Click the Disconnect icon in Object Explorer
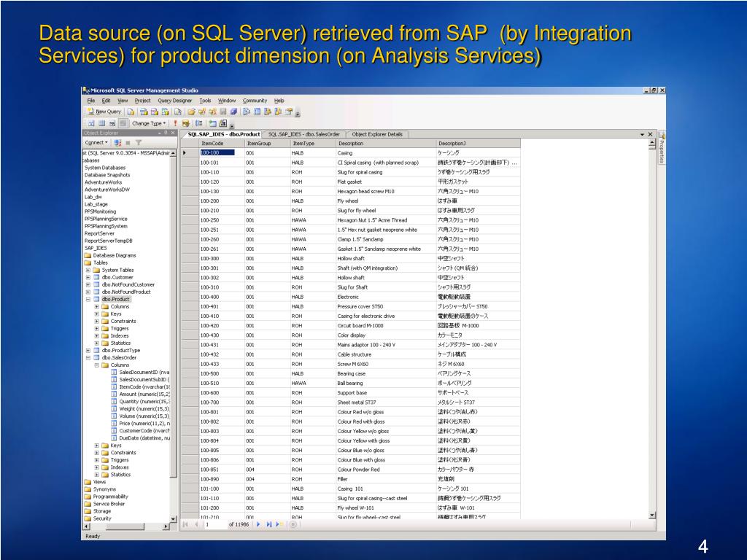The width and height of the screenshot is (747, 560). (x=117, y=142)
